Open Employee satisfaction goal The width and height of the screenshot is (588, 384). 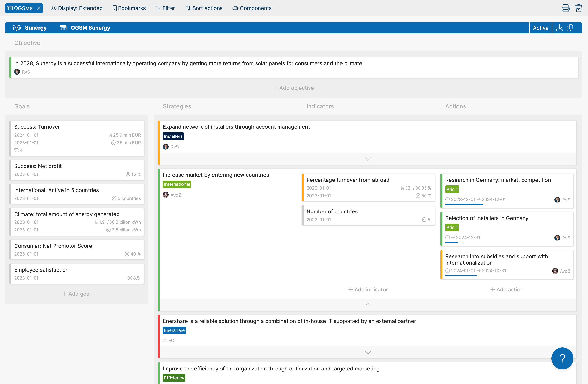[77, 274]
